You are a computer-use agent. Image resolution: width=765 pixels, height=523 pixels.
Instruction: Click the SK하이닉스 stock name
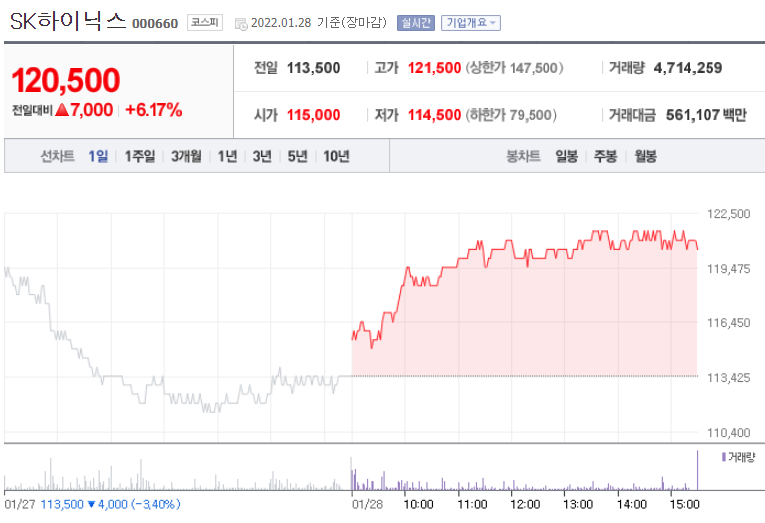click(68, 21)
